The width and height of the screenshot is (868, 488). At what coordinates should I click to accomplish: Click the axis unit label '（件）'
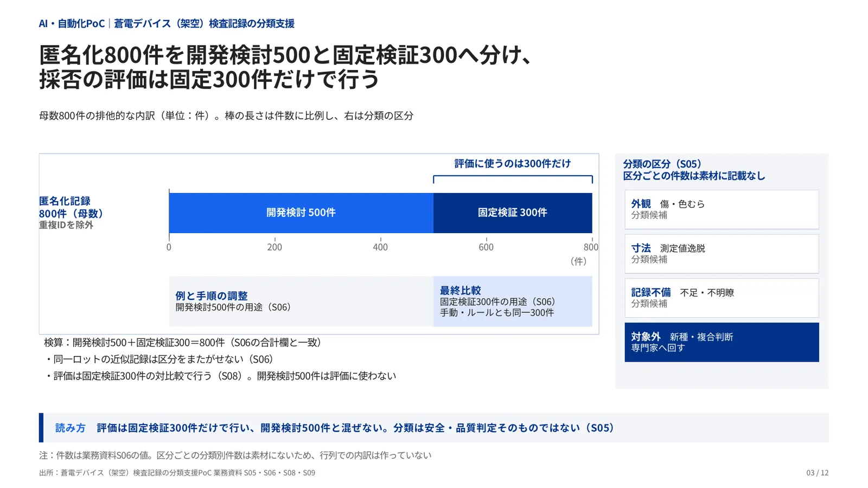point(578,261)
